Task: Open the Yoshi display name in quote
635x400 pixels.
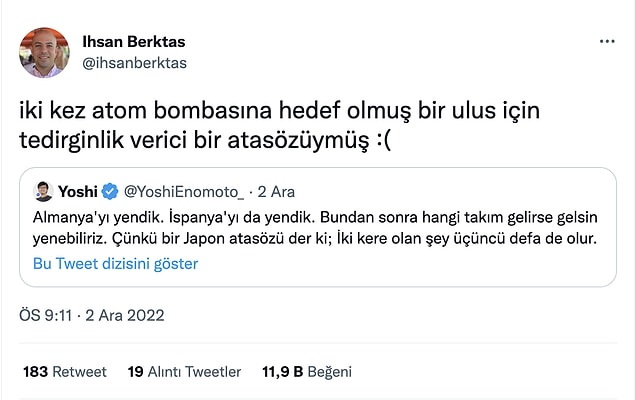Action: 78,191
